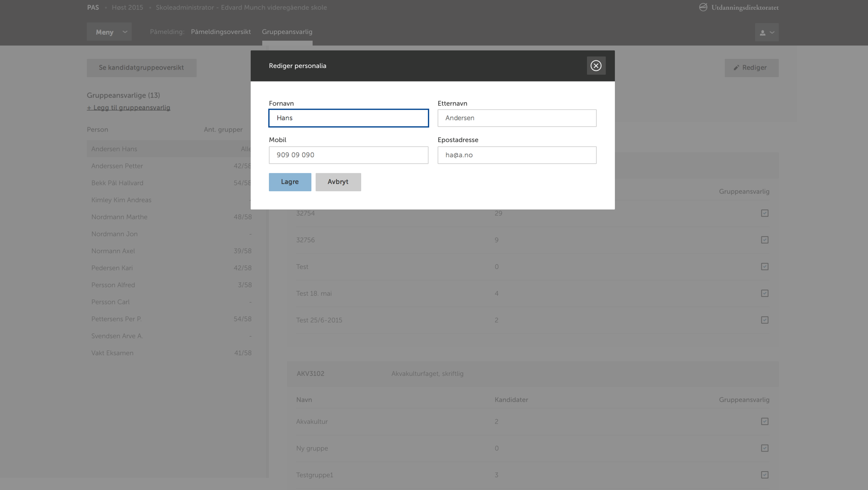
Task: Click the Rediger button with pencil icon
Action: pos(752,68)
